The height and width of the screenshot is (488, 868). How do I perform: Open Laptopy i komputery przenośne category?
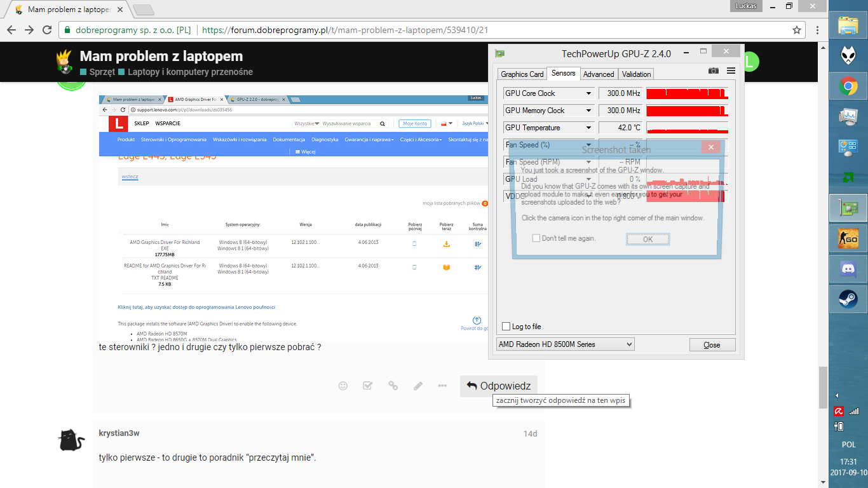click(x=186, y=72)
